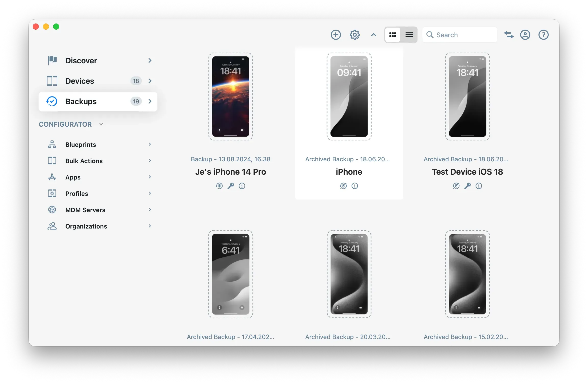The image size is (588, 384).
Task: Click the encryption key icon under Test Device iOS 18
Action: click(468, 186)
